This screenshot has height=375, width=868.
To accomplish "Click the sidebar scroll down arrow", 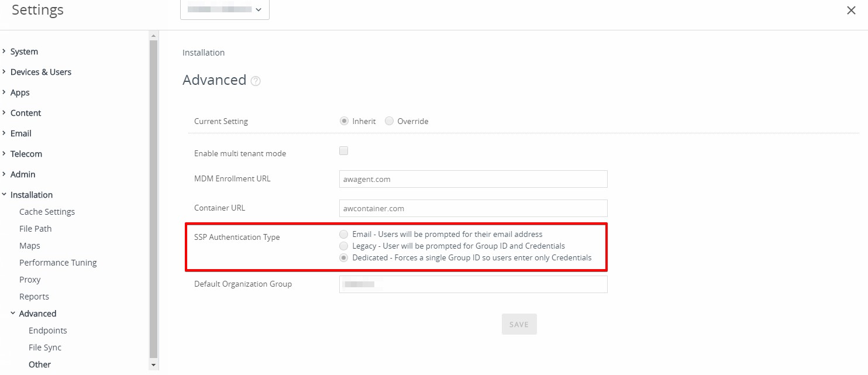I will [154, 365].
